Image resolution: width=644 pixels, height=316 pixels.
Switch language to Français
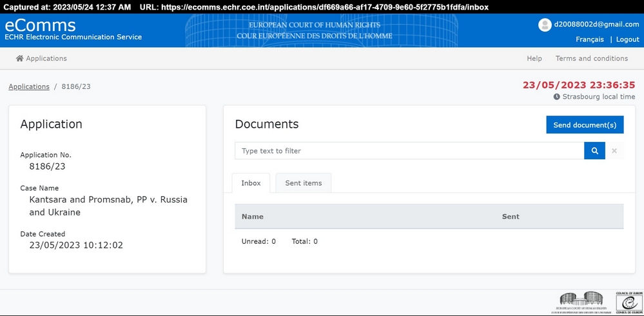click(x=590, y=39)
